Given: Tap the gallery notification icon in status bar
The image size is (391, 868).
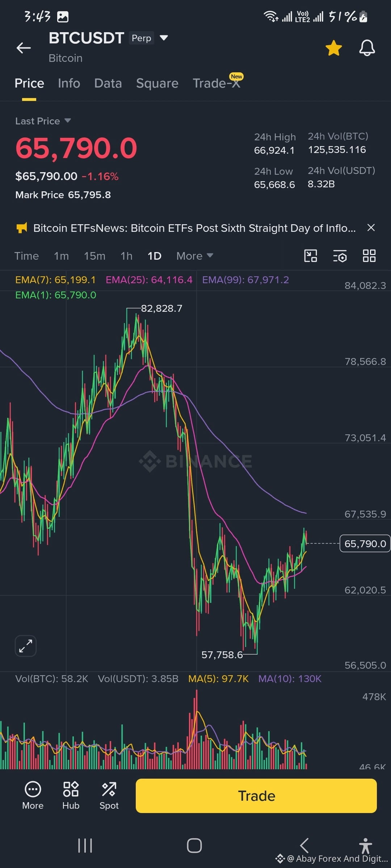Looking at the screenshot, I should pos(63,17).
